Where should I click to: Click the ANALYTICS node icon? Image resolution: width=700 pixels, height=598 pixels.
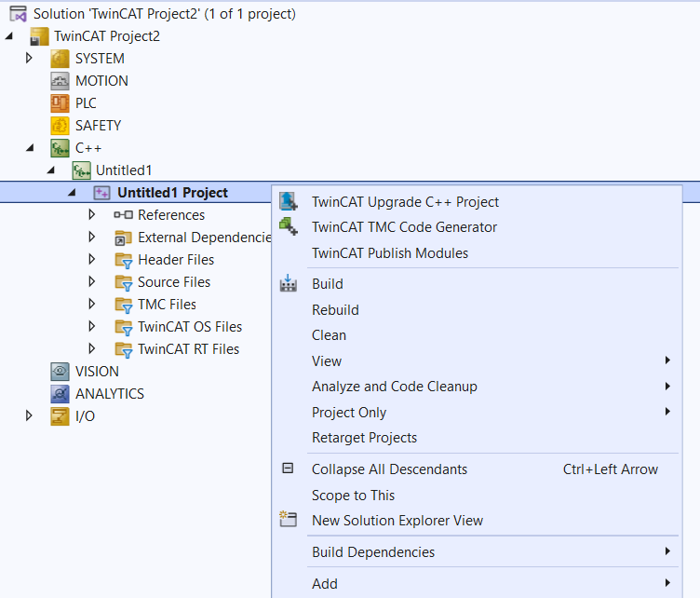point(60,393)
